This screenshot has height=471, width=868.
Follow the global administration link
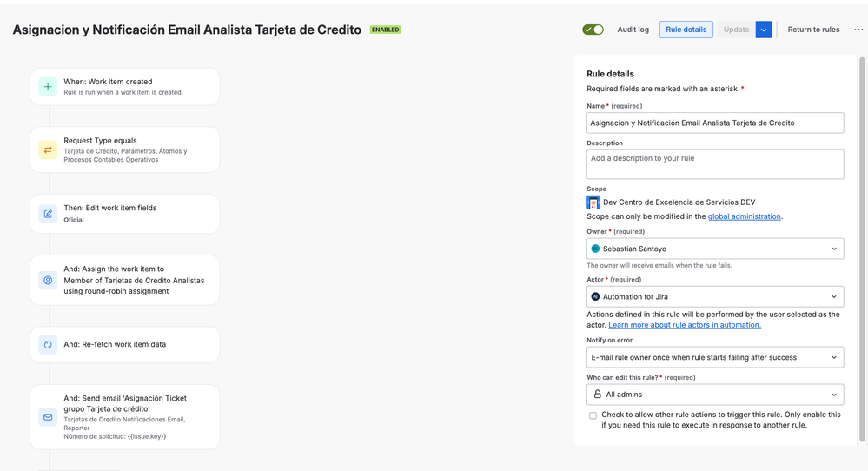tap(744, 216)
